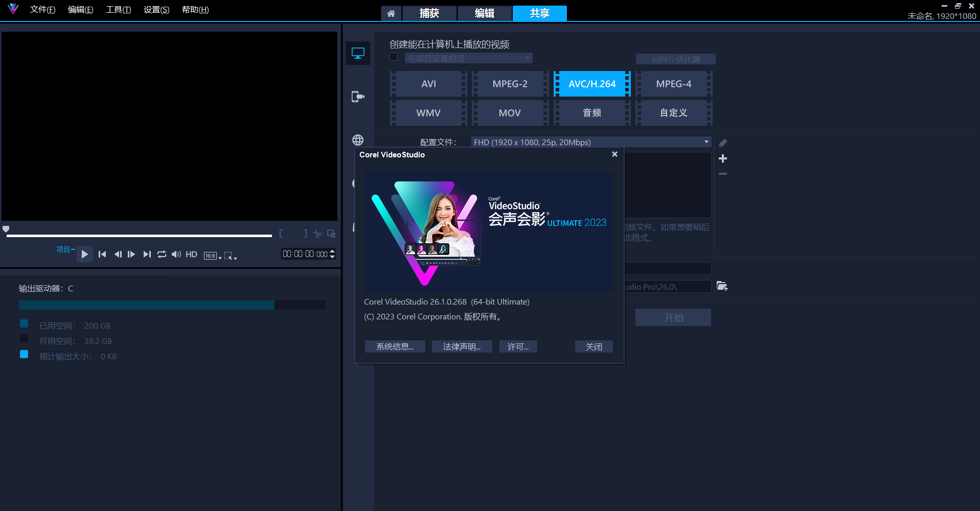Select the Device output icon in the share sidebar
This screenshot has height=511, width=980.
click(358, 97)
